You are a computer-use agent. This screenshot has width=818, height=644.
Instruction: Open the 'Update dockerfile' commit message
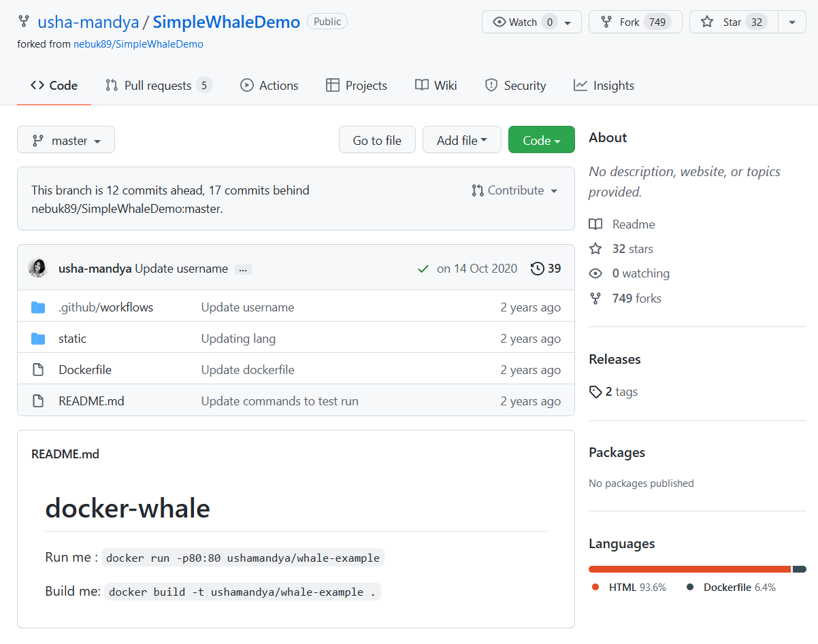point(248,370)
